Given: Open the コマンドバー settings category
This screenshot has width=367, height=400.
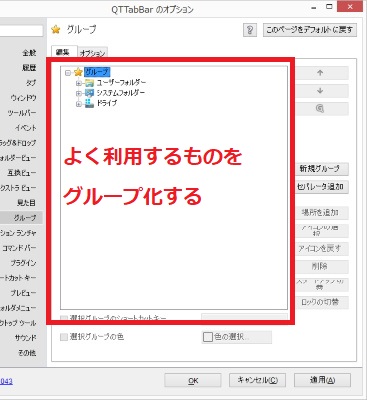Looking at the screenshot, I should click(x=19, y=248).
